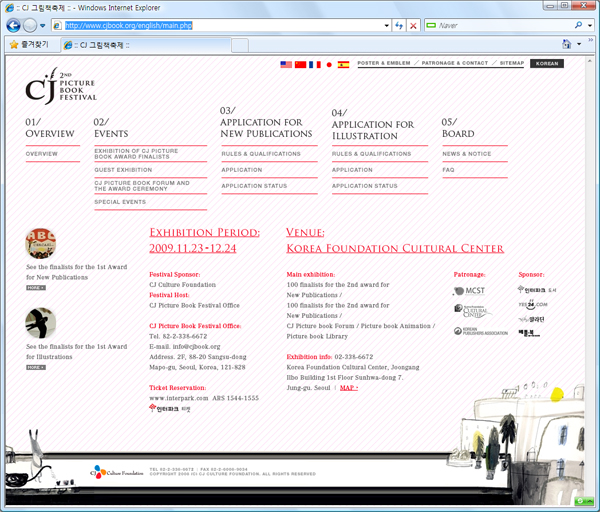Viewport: 600px width, 512px height.
Task: Click the ABC New Publications finalists thumbnail
Action: coord(41,243)
